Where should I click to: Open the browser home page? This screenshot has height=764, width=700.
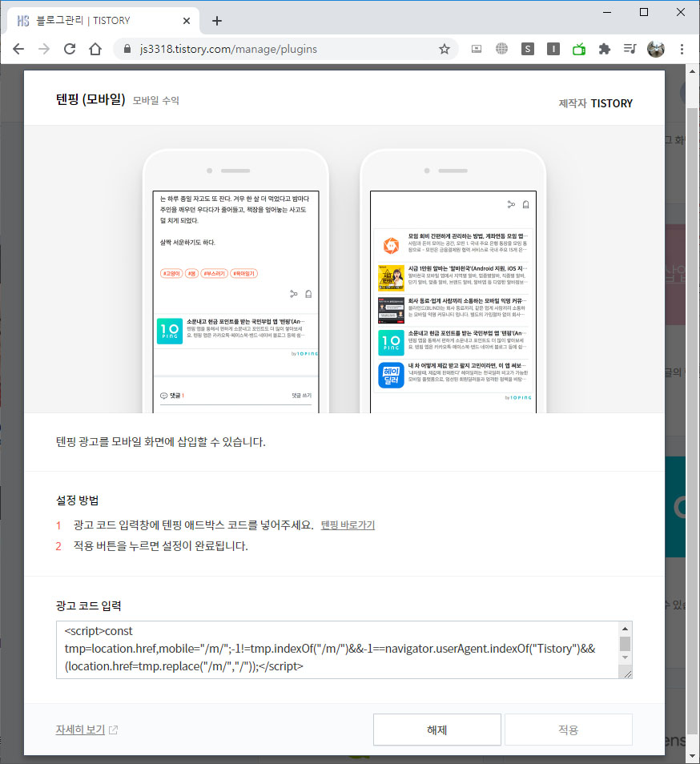(x=95, y=49)
